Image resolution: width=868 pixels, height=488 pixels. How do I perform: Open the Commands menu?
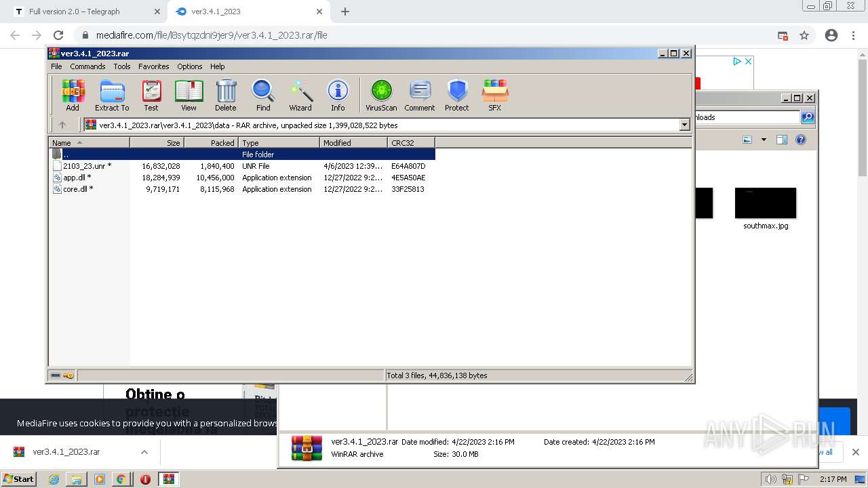point(87,66)
